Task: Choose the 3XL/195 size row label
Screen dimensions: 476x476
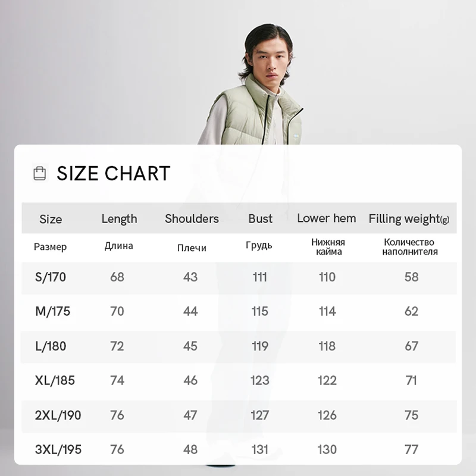Action: [58, 449]
